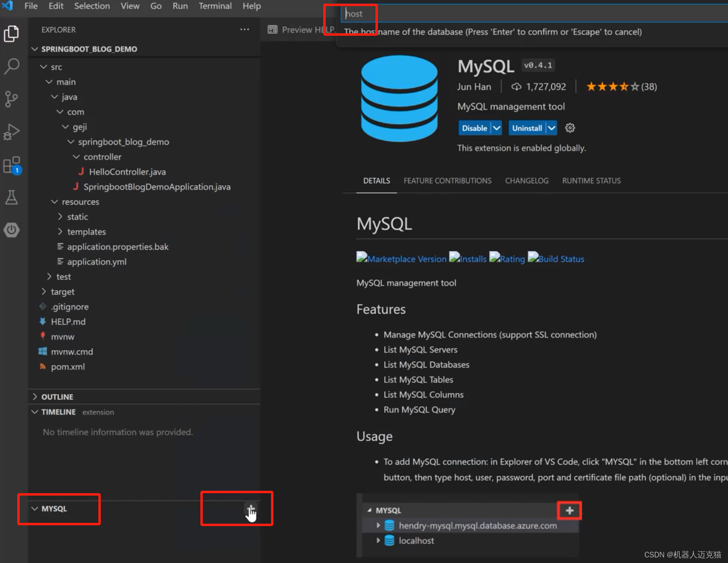Click the MySQL database extension logo
The image size is (728, 563).
(399, 99)
